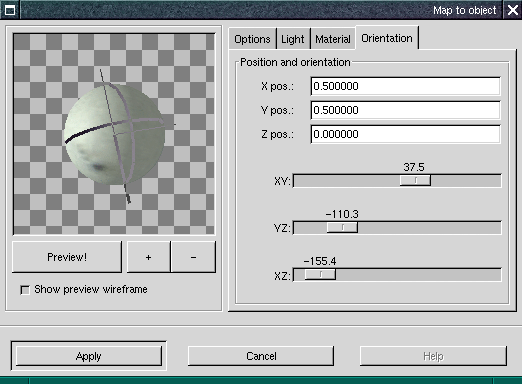Open the Material tab
522x384 pixels.
(x=333, y=39)
